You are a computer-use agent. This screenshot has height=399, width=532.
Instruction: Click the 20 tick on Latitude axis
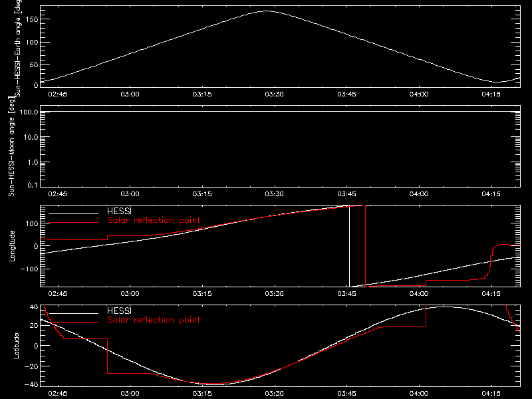(x=34, y=325)
